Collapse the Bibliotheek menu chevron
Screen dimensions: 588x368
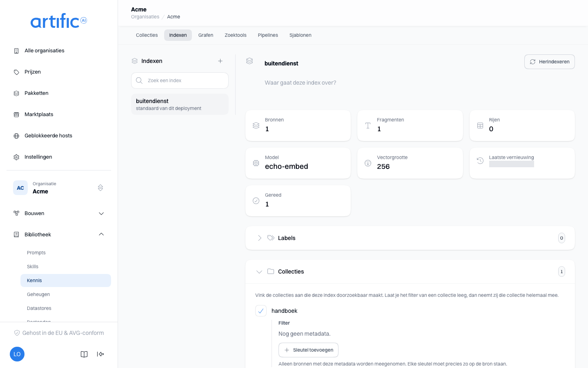tap(101, 235)
